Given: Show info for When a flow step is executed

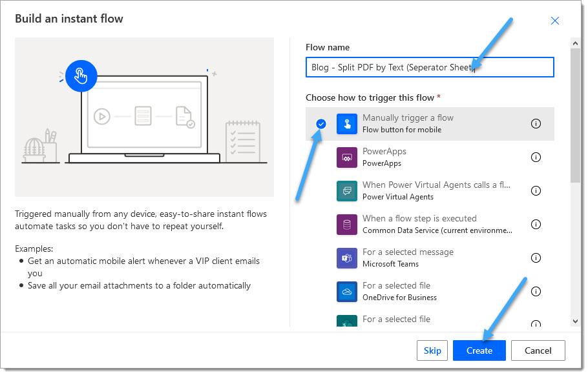Looking at the screenshot, I should coord(536,225).
